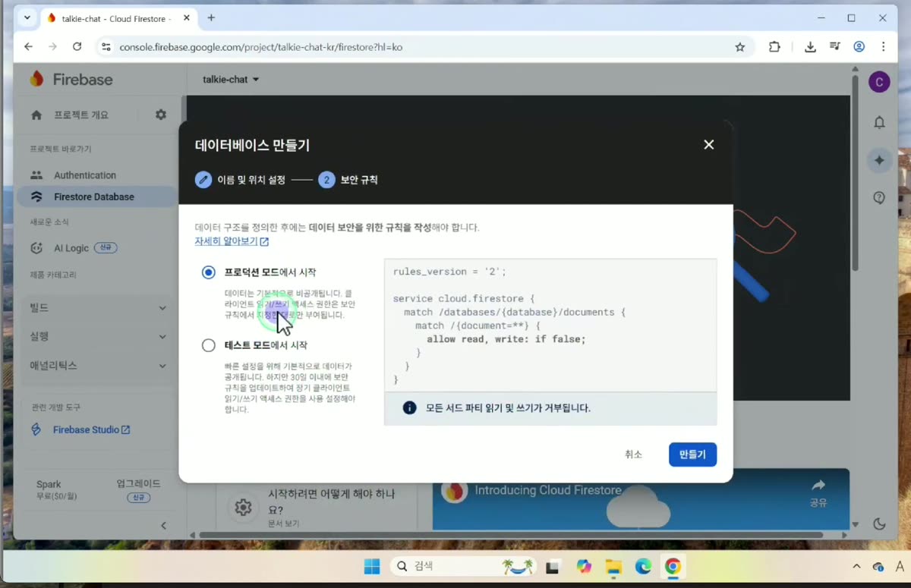Click the 문서 보기 gear card icon

coord(243,507)
